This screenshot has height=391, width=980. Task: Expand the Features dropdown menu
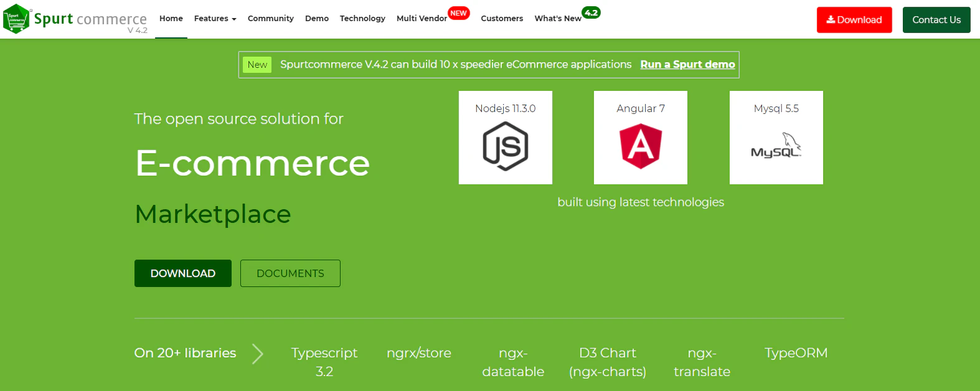click(x=215, y=19)
